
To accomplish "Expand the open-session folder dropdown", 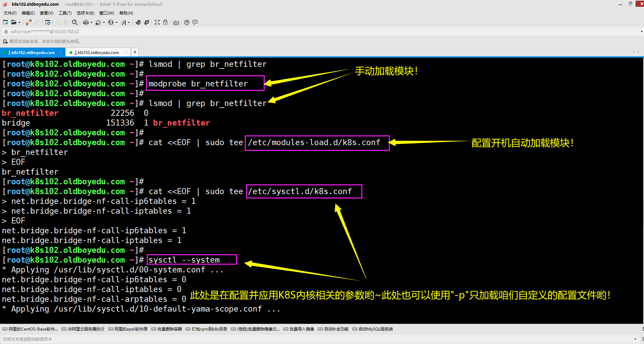I will (20, 22).
